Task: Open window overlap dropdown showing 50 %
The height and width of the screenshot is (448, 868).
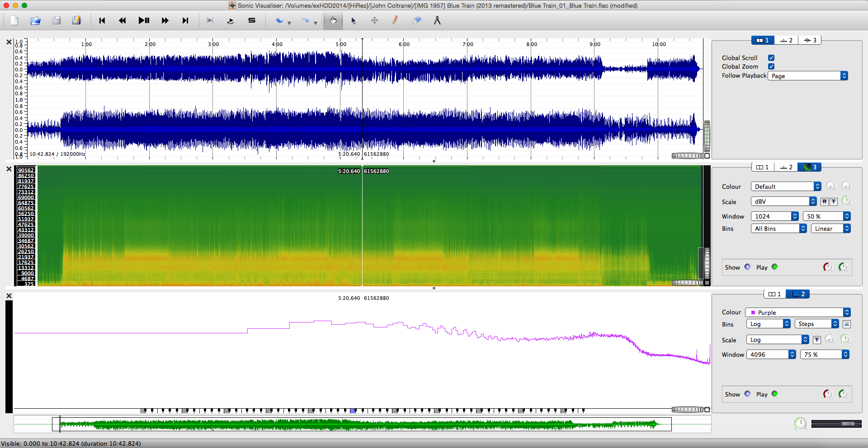Action: coord(827,216)
